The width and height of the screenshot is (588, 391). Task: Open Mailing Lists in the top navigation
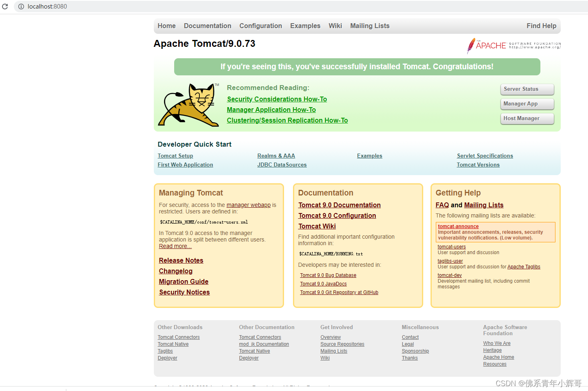[370, 26]
